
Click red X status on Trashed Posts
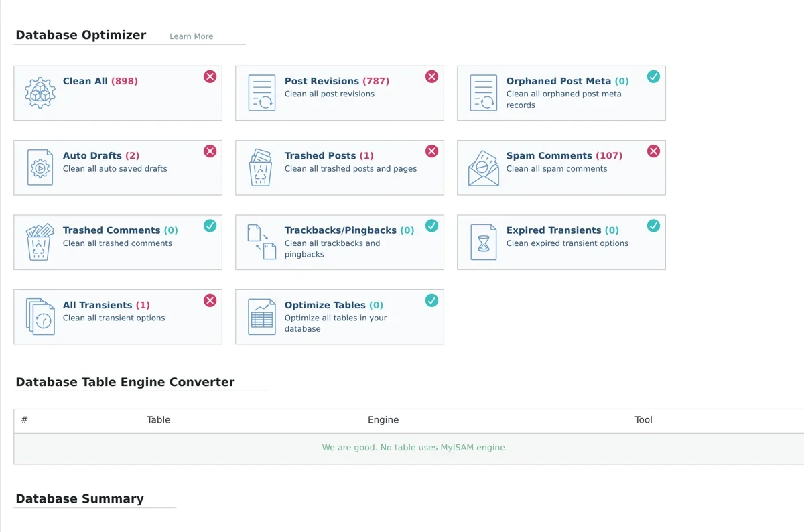[x=432, y=151]
